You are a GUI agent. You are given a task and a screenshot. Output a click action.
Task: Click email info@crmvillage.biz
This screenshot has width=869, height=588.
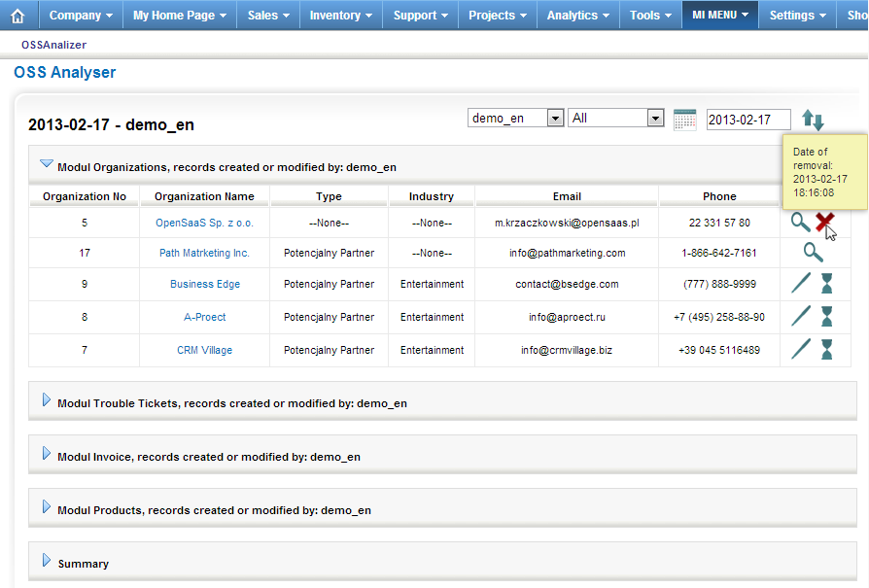(567, 350)
